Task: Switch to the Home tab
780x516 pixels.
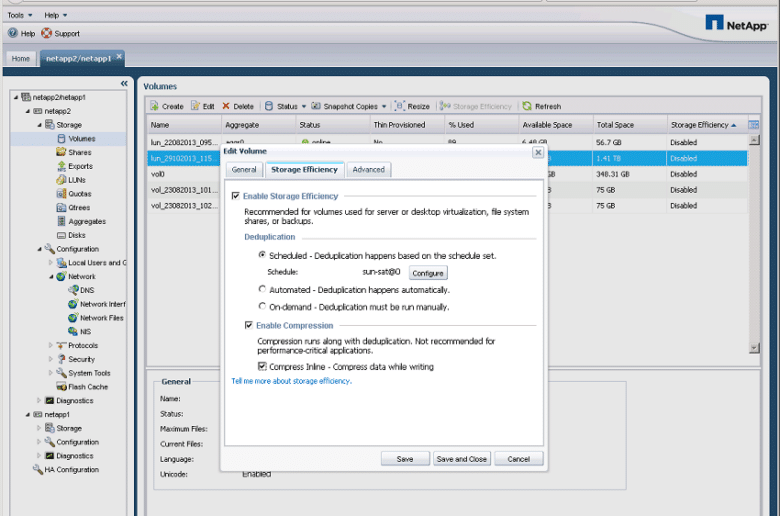Action: [x=21, y=59]
